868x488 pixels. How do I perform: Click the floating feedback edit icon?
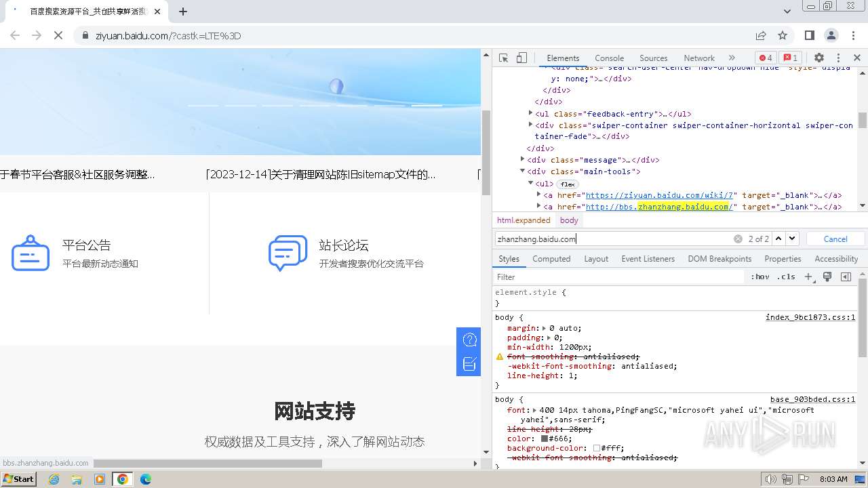(469, 364)
